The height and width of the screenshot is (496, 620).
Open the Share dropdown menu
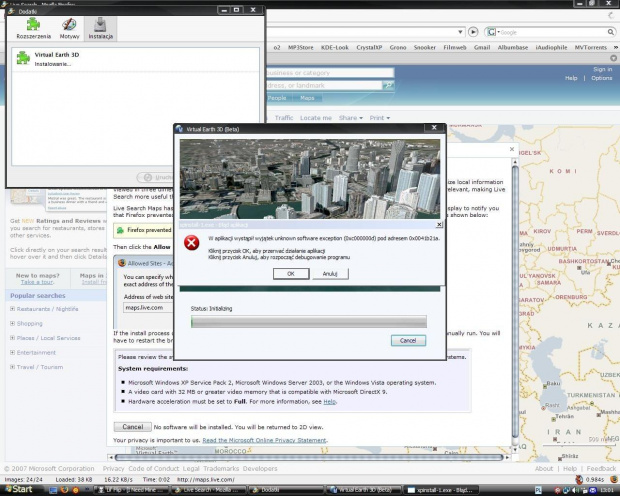[350, 118]
